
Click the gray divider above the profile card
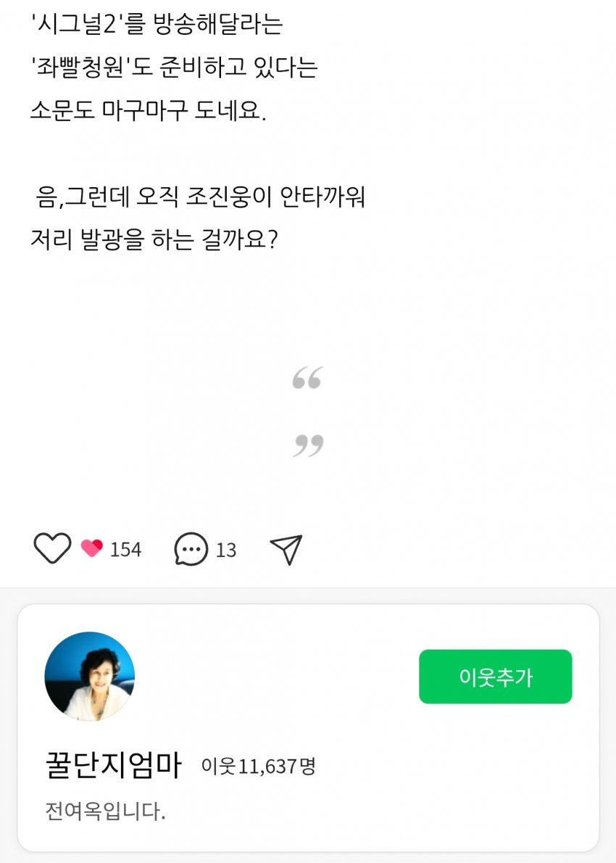point(308,593)
